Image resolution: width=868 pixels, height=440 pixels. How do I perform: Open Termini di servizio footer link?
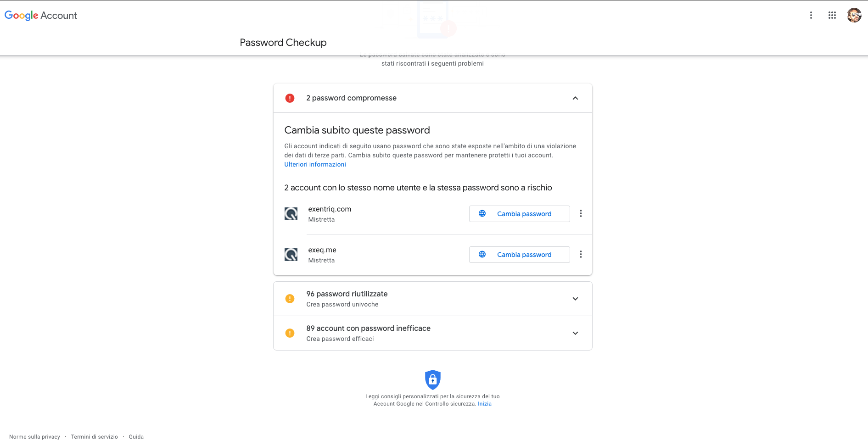click(94, 437)
